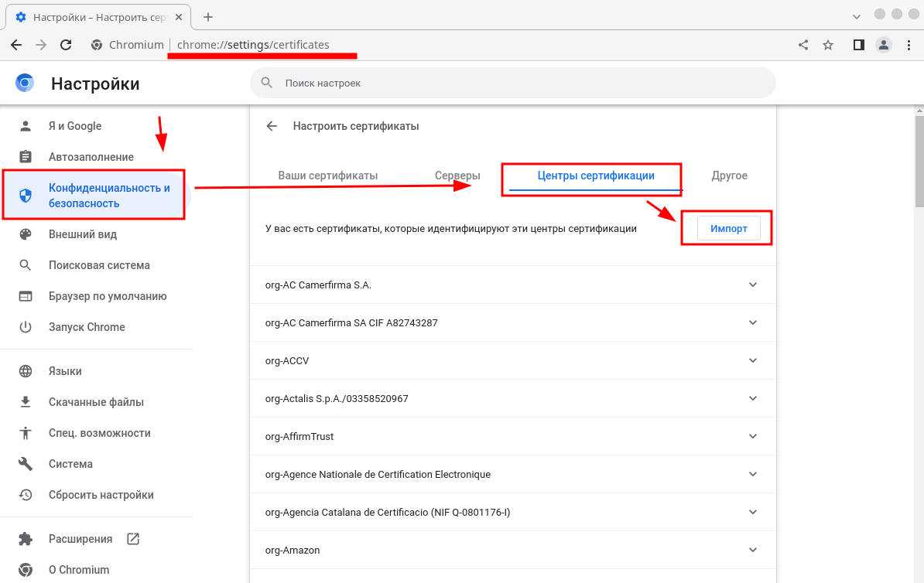The width and height of the screenshot is (924, 583).
Task: Open the side panel icon
Action: [858, 45]
